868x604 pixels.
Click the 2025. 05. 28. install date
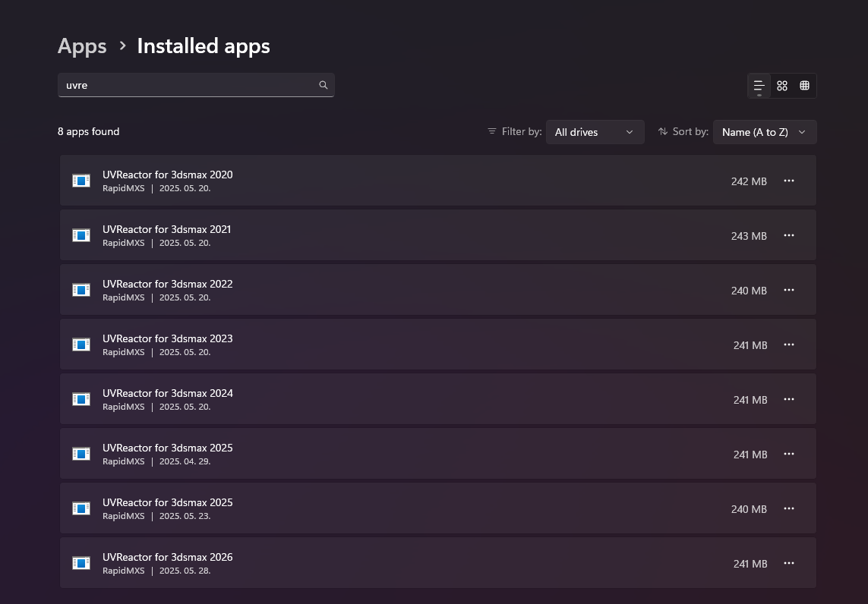point(185,571)
